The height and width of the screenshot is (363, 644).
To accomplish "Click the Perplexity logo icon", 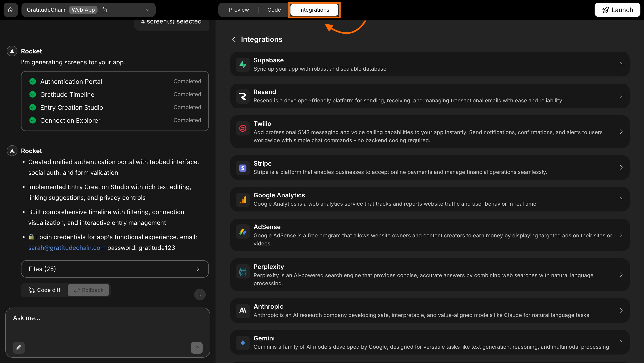I will tap(242, 271).
